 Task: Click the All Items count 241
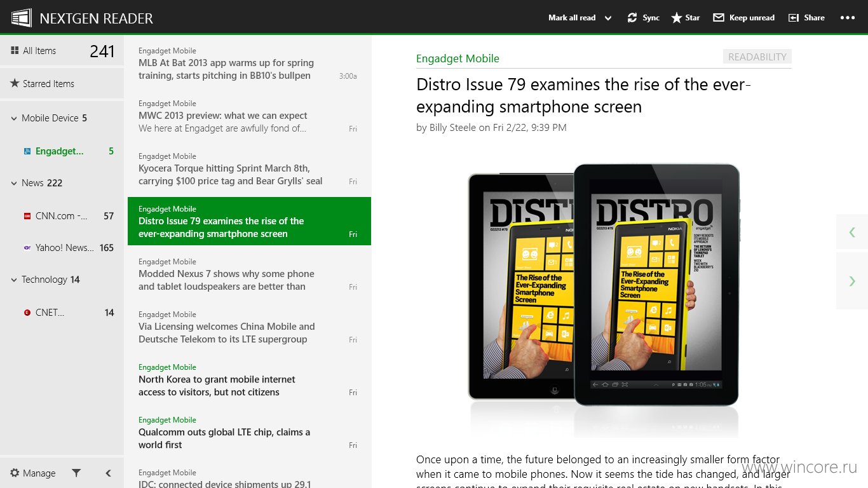[x=102, y=51]
